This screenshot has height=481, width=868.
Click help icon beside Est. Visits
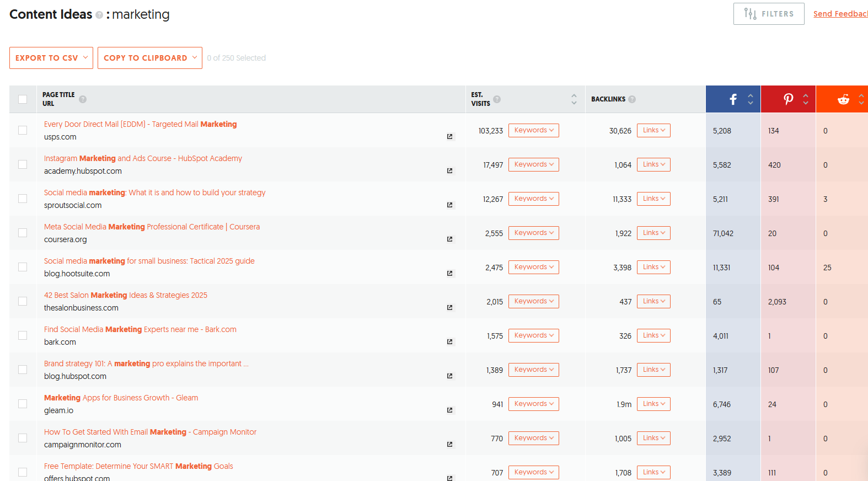[x=497, y=99]
